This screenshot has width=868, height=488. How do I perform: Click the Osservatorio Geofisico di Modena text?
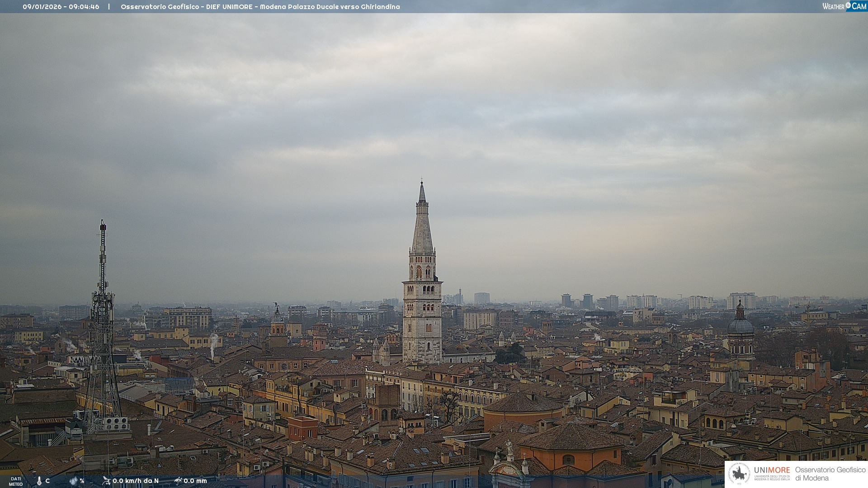click(830, 474)
